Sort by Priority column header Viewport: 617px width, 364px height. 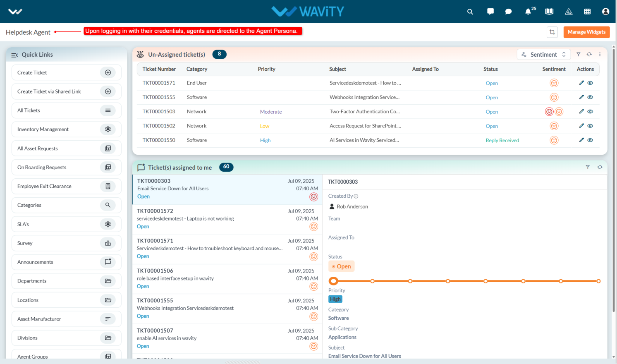pyautogui.click(x=266, y=69)
